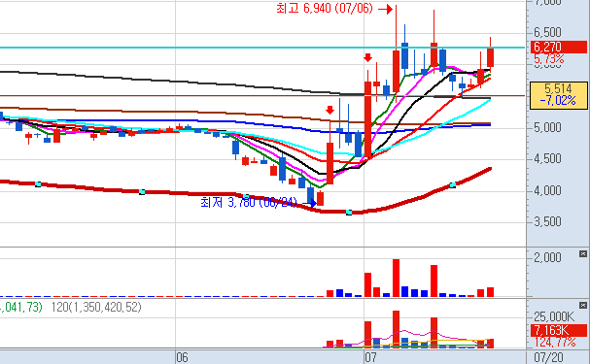Image resolution: width=590 pixels, height=364 pixels.
Task: Click the 07 month label on the date axis
Action: tap(370, 357)
